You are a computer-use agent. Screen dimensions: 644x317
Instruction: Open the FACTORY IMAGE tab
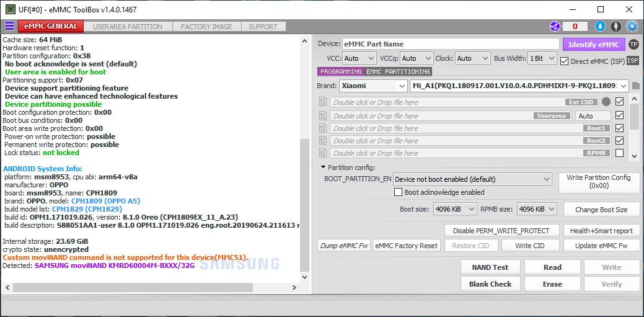[206, 27]
